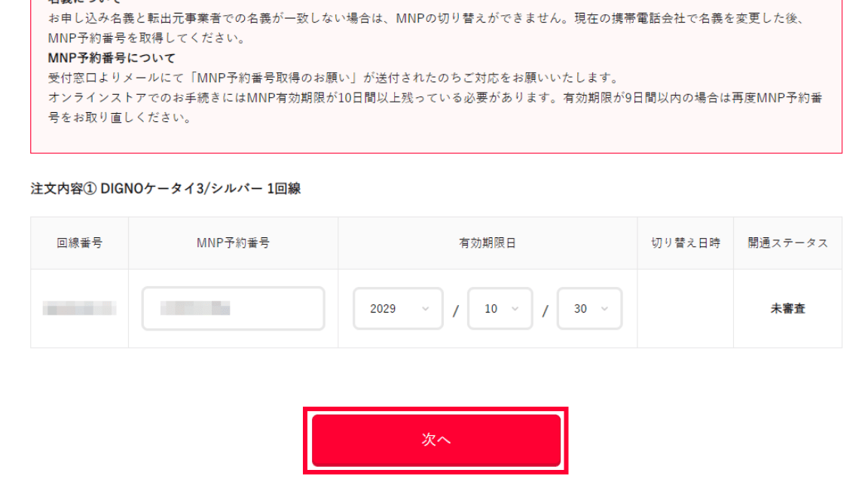The image size is (868, 488).
Task: Click the slash between month and day selectors
Action: pyautogui.click(x=545, y=310)
